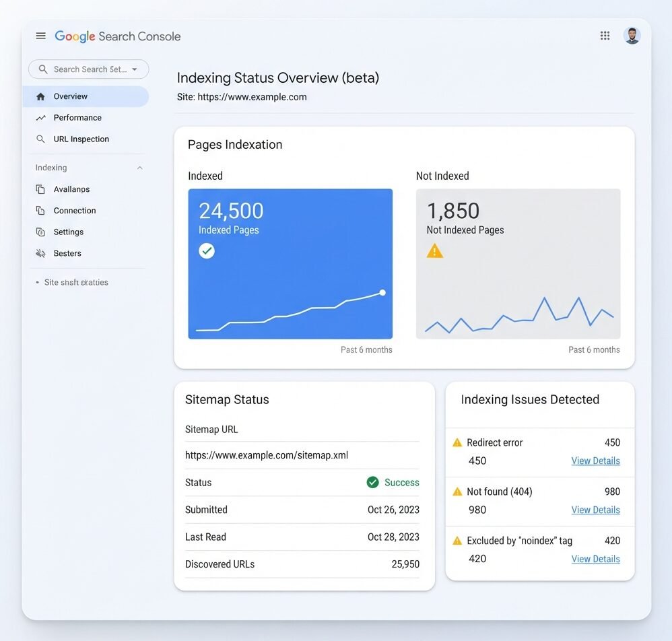Click the Success status text
Image resolution: width=672 pixels, height=641 pixels.
click(x=401, y=482)
